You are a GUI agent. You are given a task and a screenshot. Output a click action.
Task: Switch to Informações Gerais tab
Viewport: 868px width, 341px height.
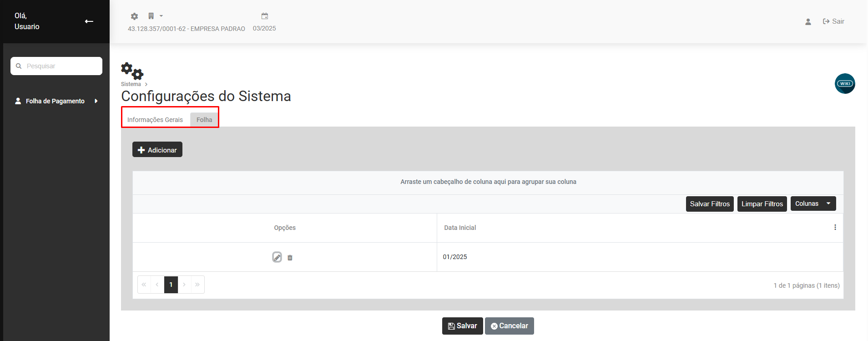155,120
